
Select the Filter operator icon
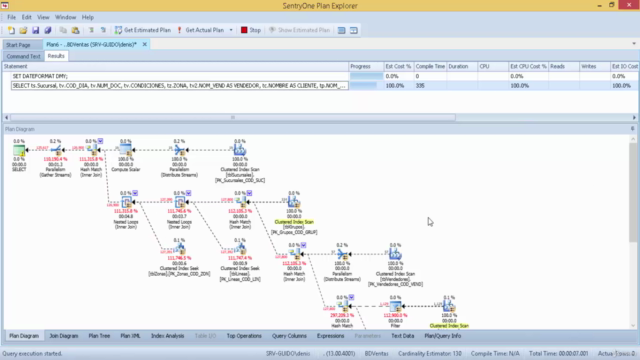pyautogui.click(x=395, y=307)
